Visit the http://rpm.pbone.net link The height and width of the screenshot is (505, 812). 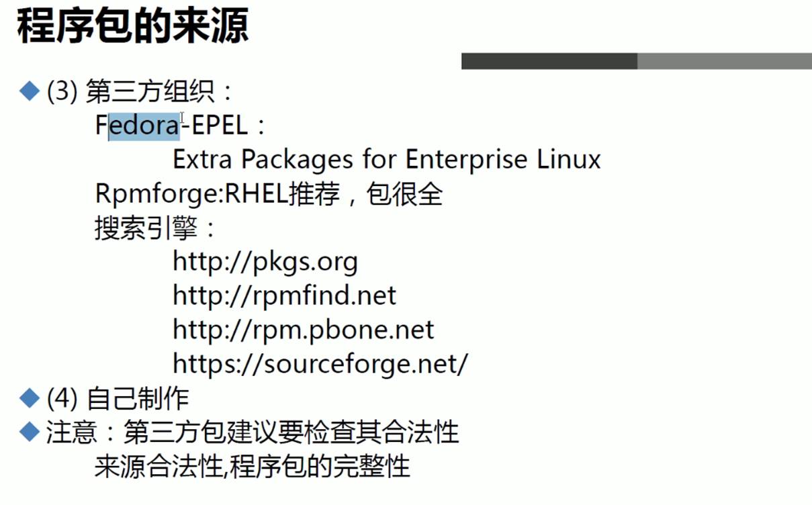coord(303,330)
